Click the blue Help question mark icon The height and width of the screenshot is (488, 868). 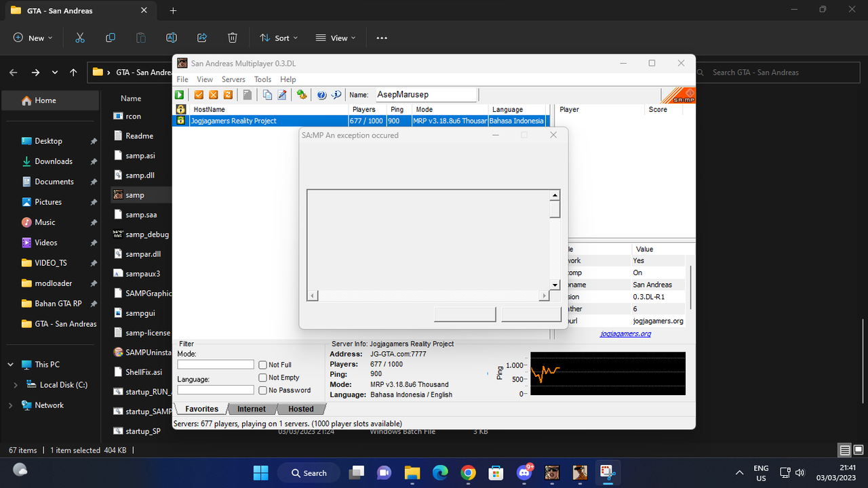coord(321,95)
